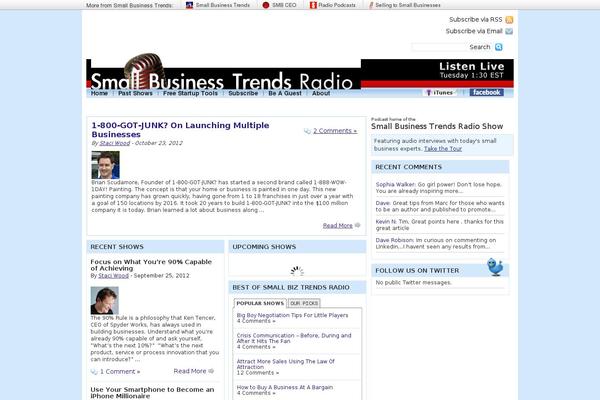Click the Subscribe via RSS link
This screenshot has height=400, width=600.
tap(476, 20)
